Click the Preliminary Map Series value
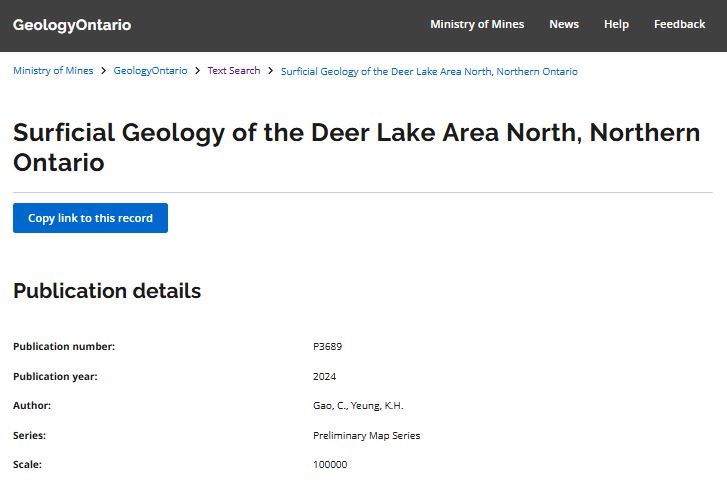 pyautogui.click(x=366, y=436)
